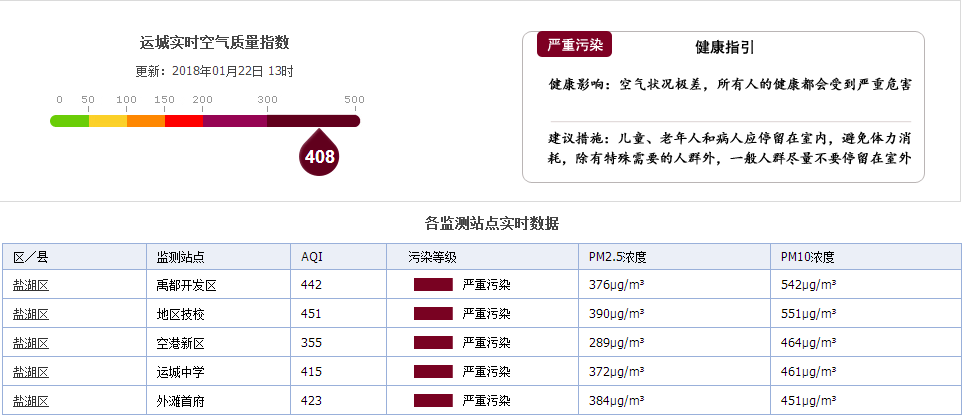Click the 运城实时空气质量指数 heading
This screenshot has height=417, width=966.
coord(214,43)
